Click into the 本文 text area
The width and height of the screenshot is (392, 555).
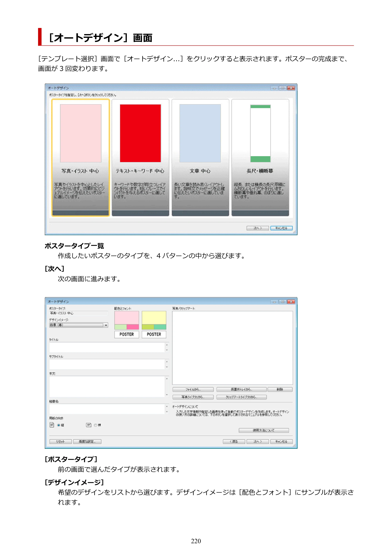(x=107, y=386)
